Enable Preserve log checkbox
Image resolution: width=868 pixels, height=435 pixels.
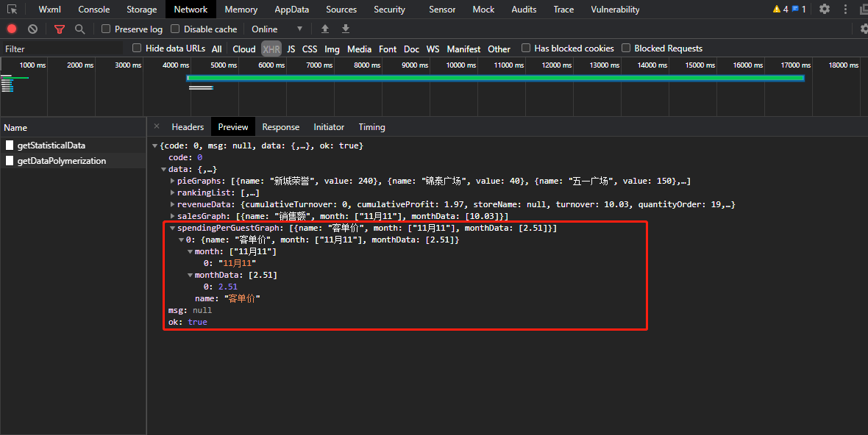click(106, 29)
